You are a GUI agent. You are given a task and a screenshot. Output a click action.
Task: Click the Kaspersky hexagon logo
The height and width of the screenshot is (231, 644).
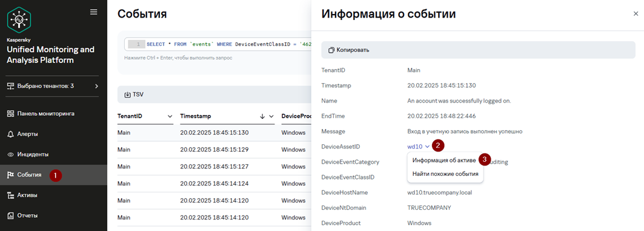[19, 20]
